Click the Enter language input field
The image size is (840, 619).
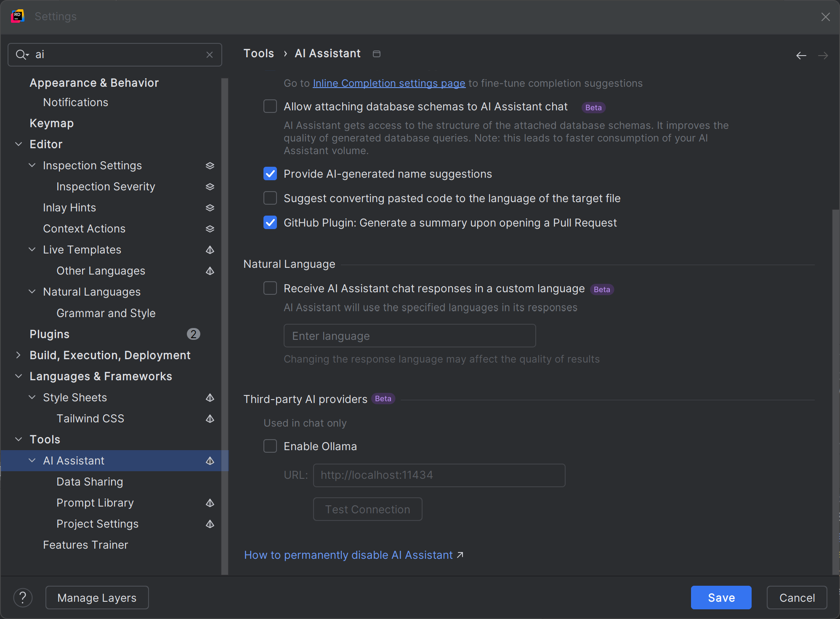click(409, 336)
